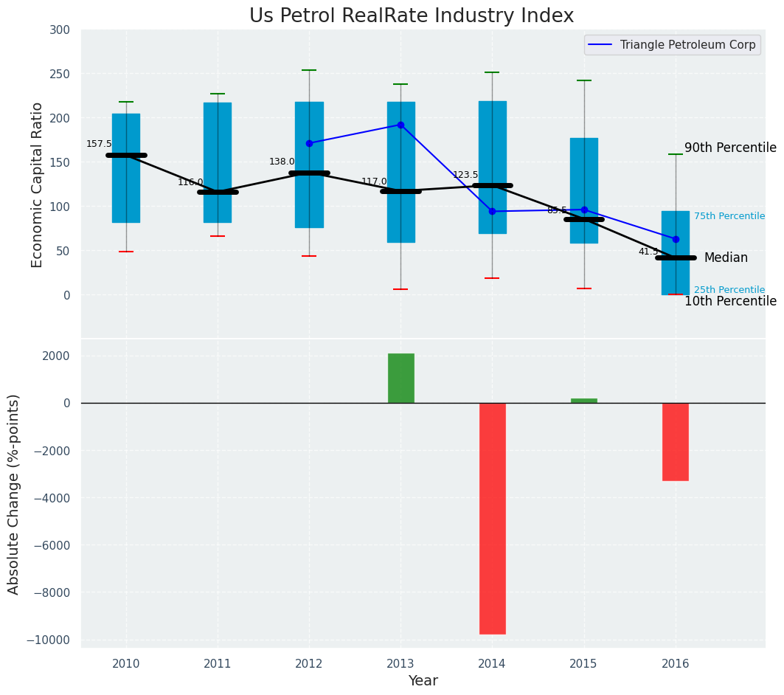Click the Triangle Petroleum Corp legend entry
Viewport: 784px width, 695px height.
[x=687, y=45]
